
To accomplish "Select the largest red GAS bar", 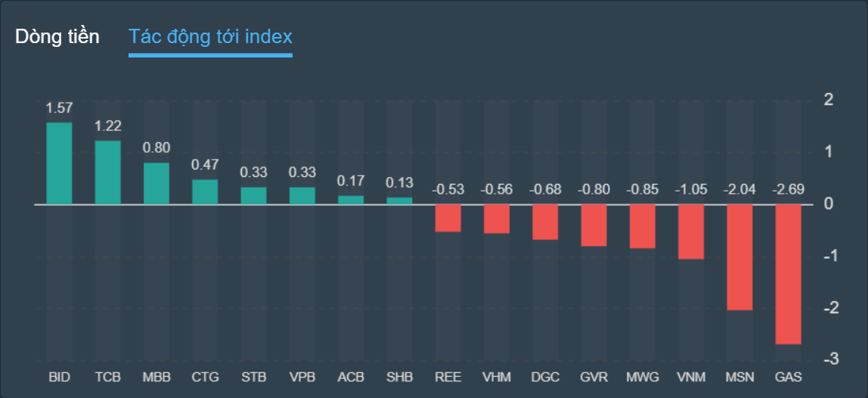I will click(x=788, y=274).
